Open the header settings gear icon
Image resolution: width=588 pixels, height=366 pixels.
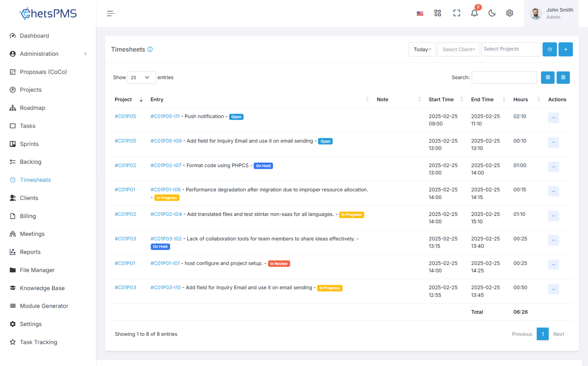point(509,13)
